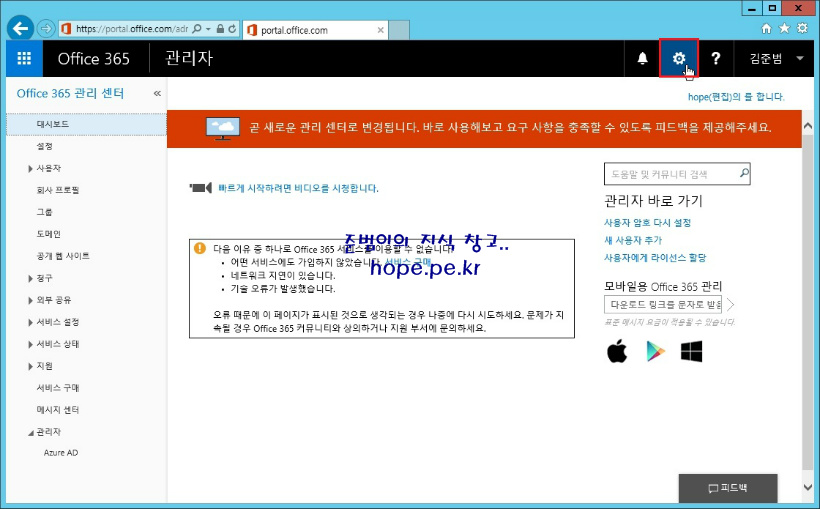Click page scrollbar down arrow

807,487
